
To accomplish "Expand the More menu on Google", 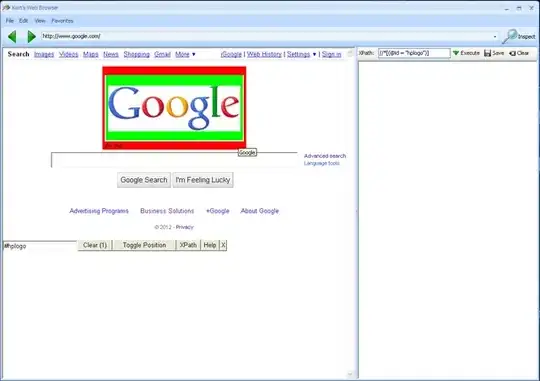I will coord(185,54).
